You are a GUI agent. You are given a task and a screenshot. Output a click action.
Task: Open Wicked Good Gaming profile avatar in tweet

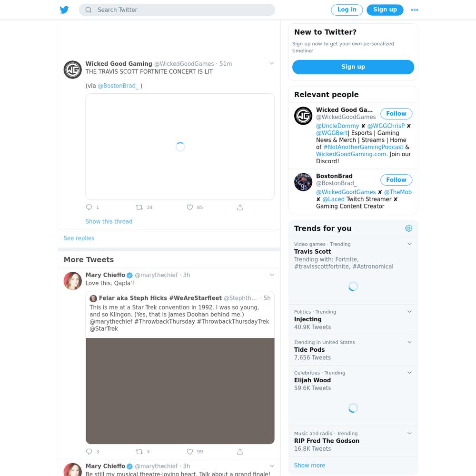click(72, 69)
